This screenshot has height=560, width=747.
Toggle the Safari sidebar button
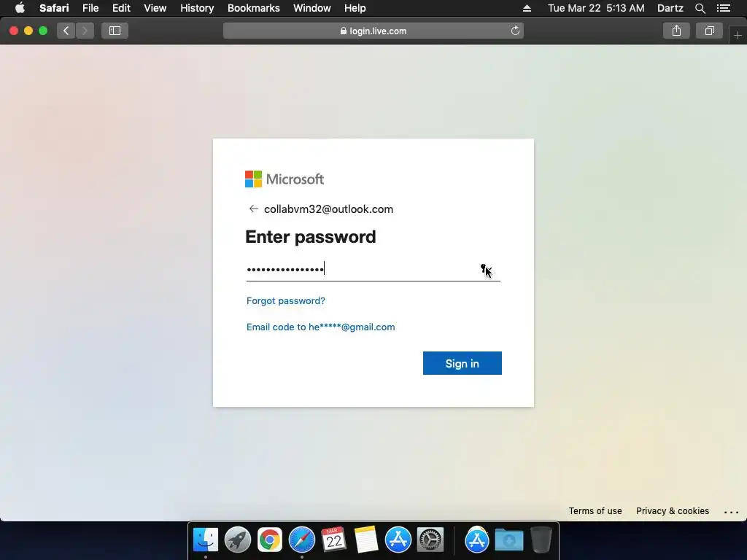tap(115, 31)
